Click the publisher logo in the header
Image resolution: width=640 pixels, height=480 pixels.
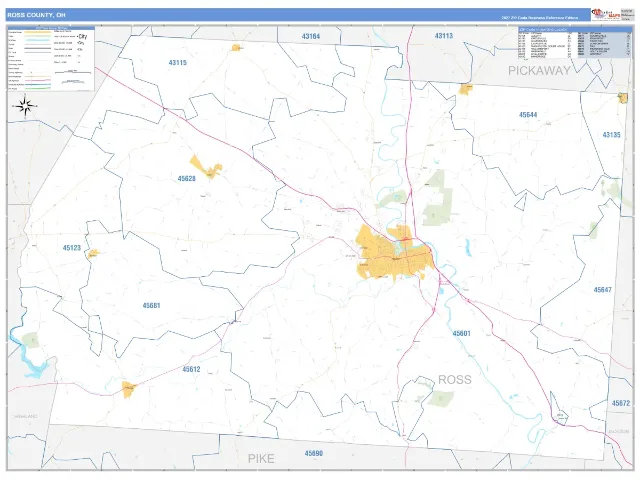[x=605, y=15]
